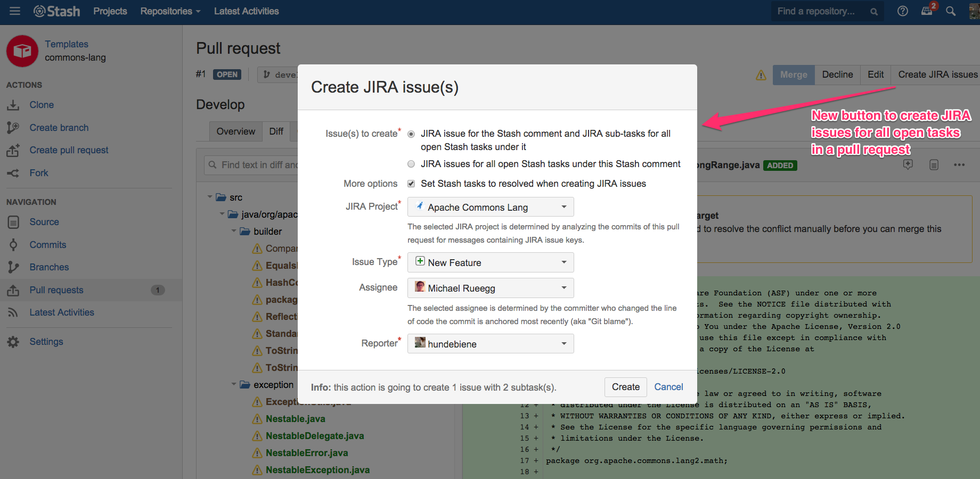980x479 pixels.
Task: Click the header search magnifier icon
Action: (951, 11)
